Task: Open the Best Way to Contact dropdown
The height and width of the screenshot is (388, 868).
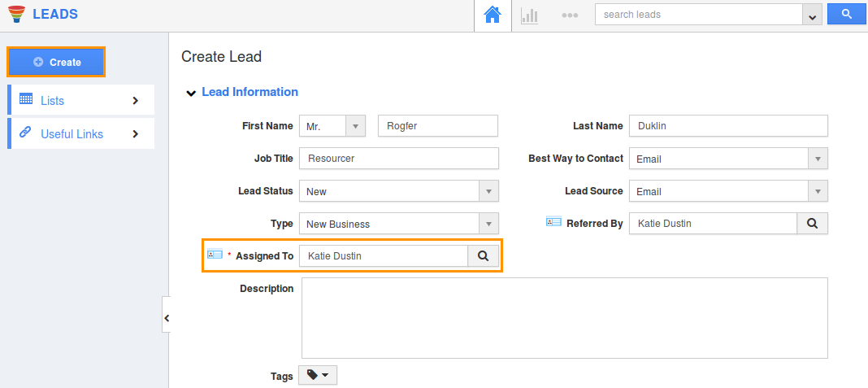Action: (x=728, y=159)
